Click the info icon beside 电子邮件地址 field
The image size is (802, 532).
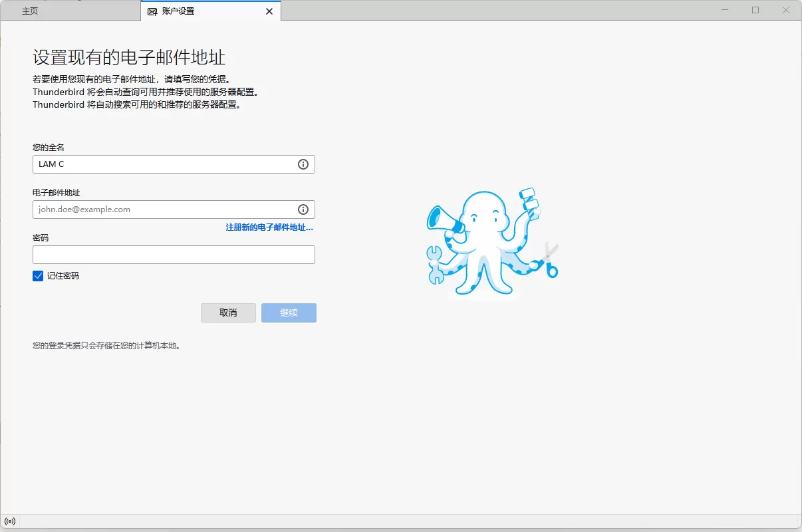(303, 209)
